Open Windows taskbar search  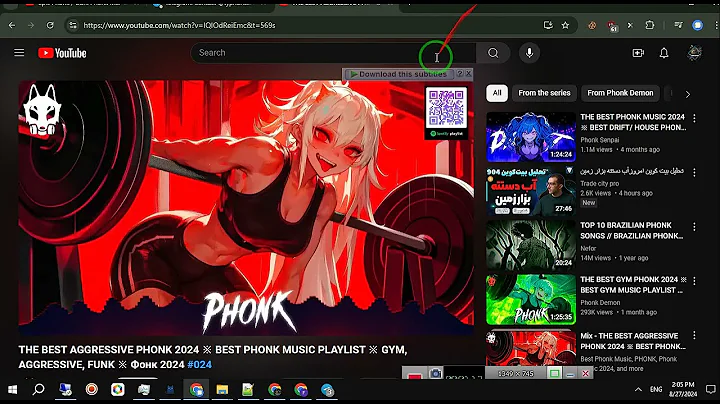(x=39, y=390)
